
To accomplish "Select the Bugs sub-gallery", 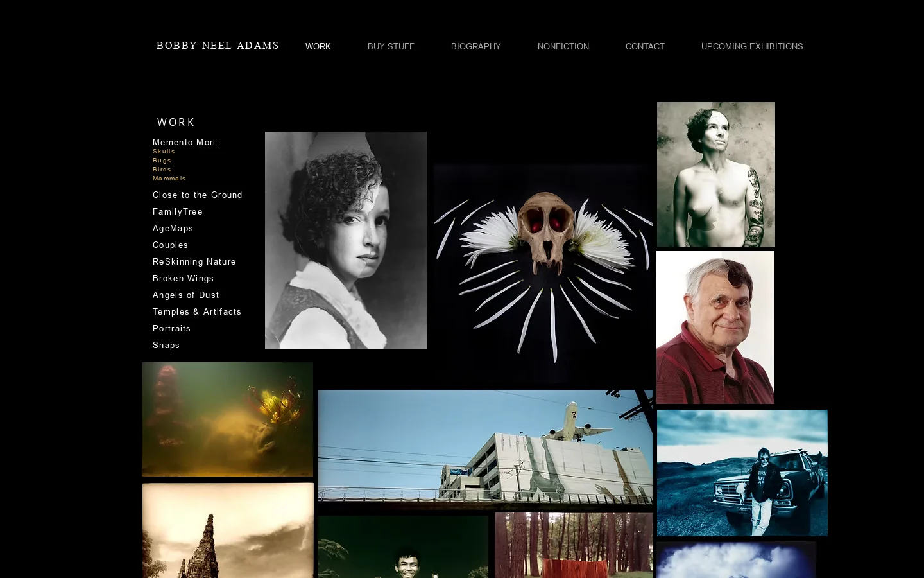I will [x=162, y=161].
